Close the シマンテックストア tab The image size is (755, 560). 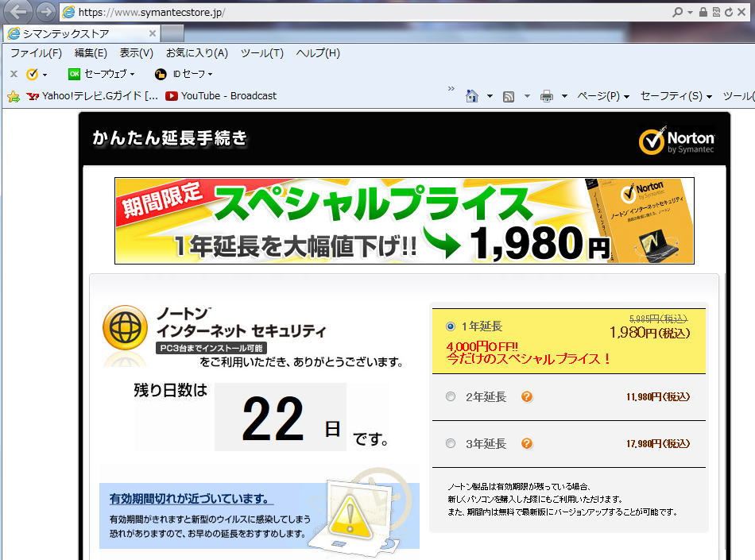(x=152, y=33)
